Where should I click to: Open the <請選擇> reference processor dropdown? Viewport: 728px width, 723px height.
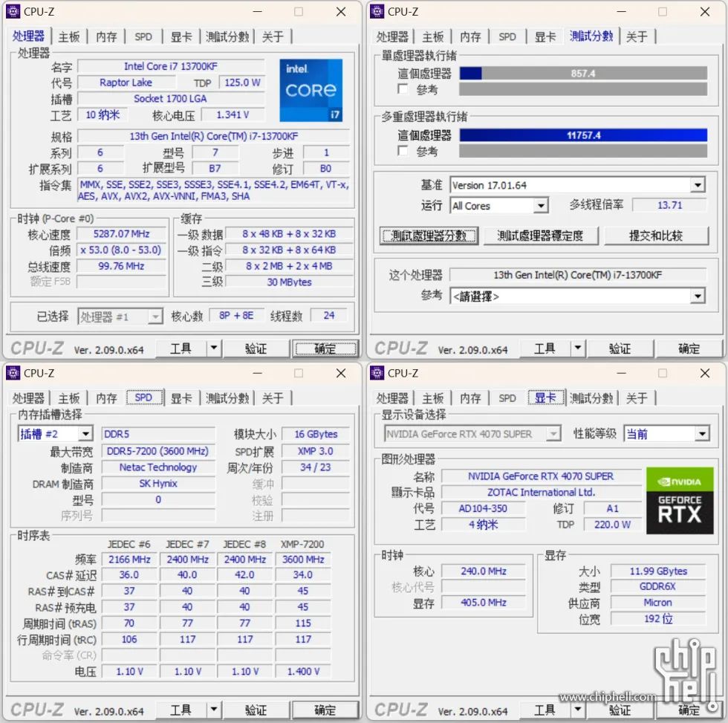point(698,296)
